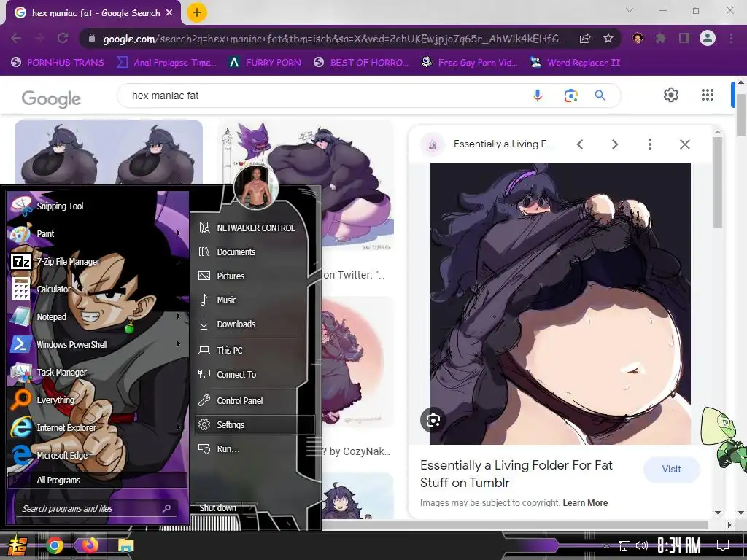Go back to the previous page
This screenshot has width=747, height=560.
click(16, 38)
